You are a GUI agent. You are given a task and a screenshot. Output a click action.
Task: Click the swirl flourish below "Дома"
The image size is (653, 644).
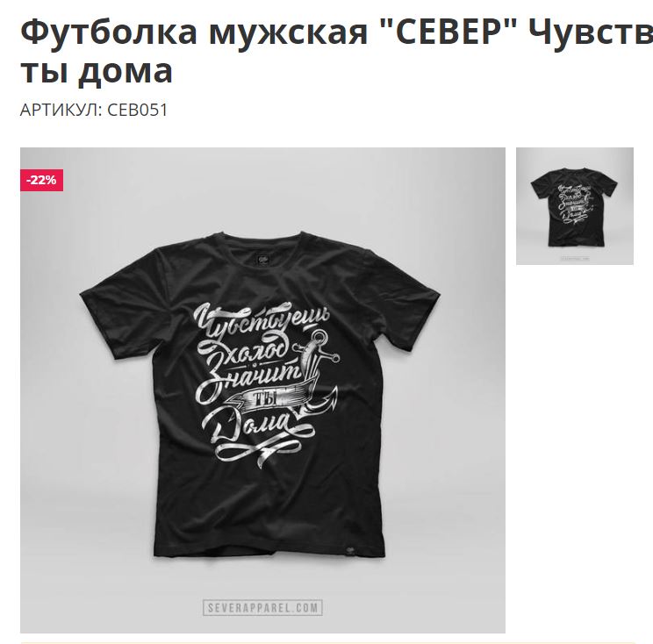pos(258,452)
